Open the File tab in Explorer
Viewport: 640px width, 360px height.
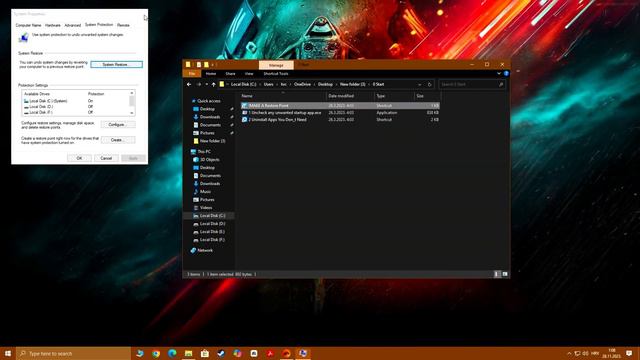(191, 74)
